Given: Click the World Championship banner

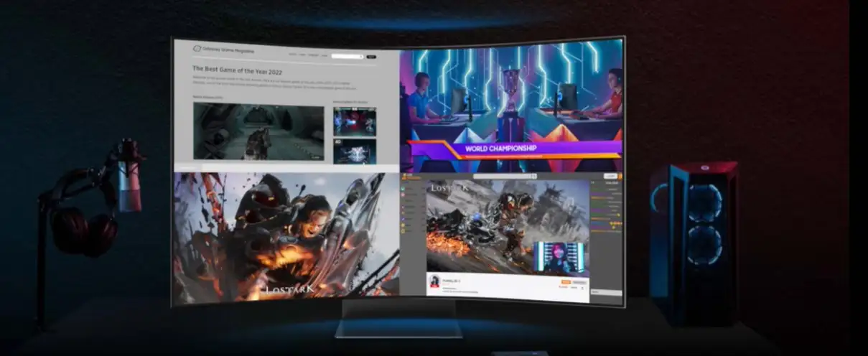Looking at the screenshot, I should click(x=513, y=149).
